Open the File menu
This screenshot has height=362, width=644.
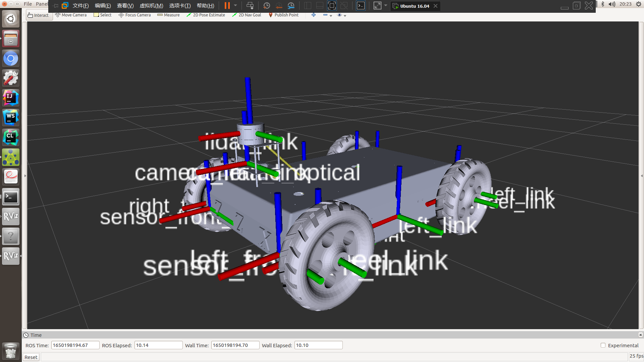28,4
